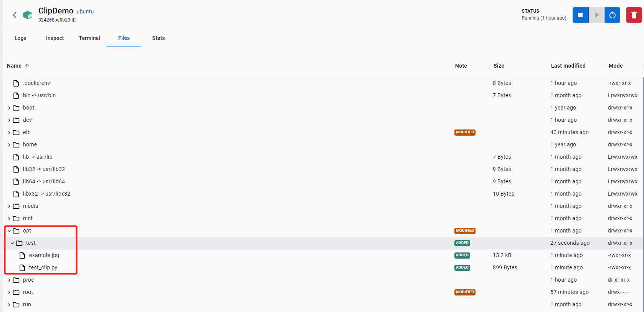Click the example.jpg file icon
The height and width of the screenshot is (312, 644).
[x=22, y=255]
